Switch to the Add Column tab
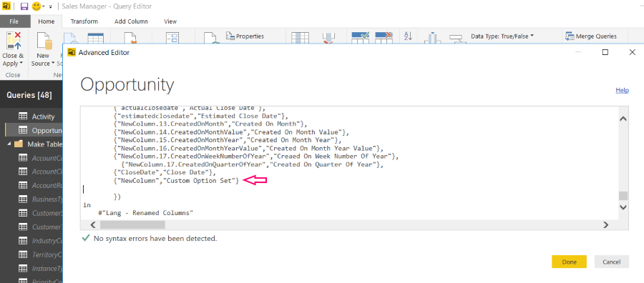This screenshot has height=283, width=644. tap(131, 21)
